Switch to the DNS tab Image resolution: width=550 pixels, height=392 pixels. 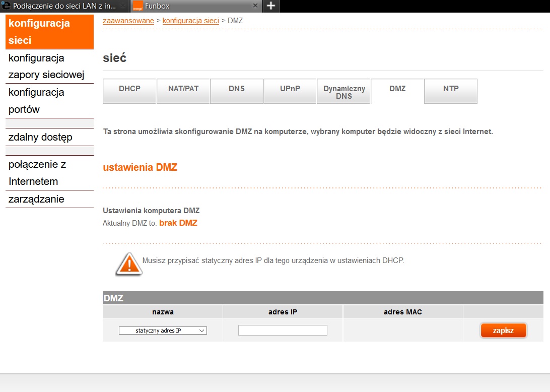tap(237, 91)
